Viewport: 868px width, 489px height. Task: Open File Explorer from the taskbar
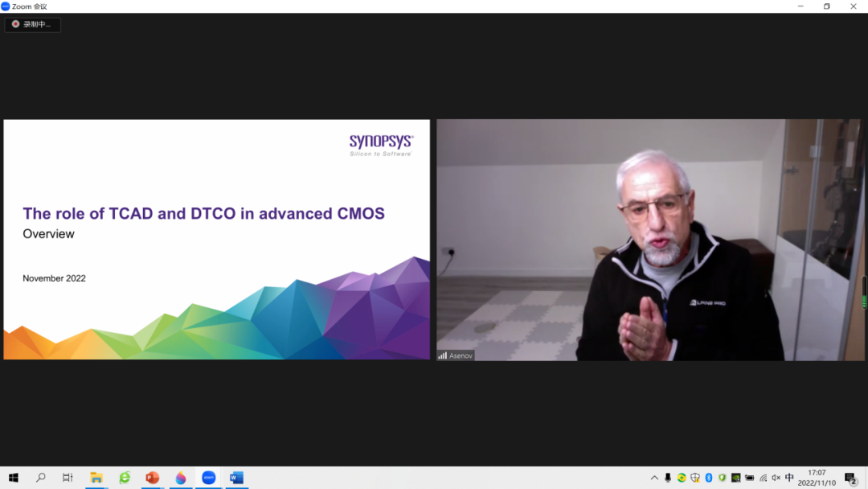coord(96,478)
